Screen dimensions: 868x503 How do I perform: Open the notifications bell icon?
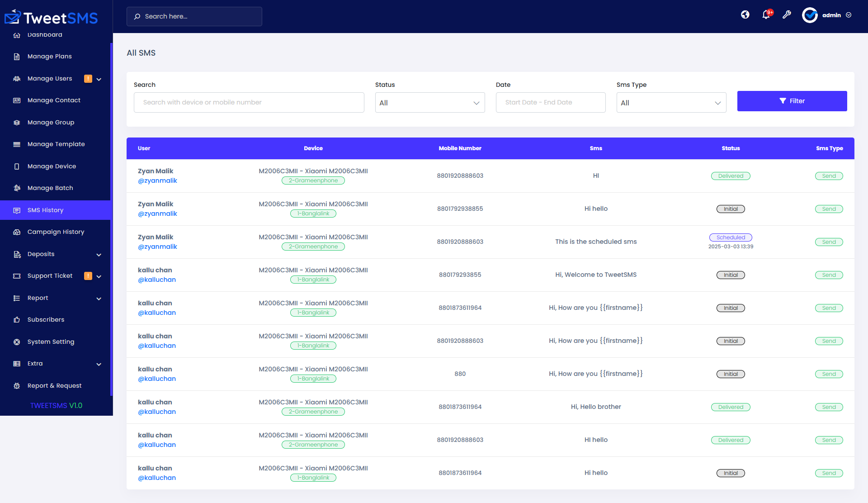tap(766, 15)
